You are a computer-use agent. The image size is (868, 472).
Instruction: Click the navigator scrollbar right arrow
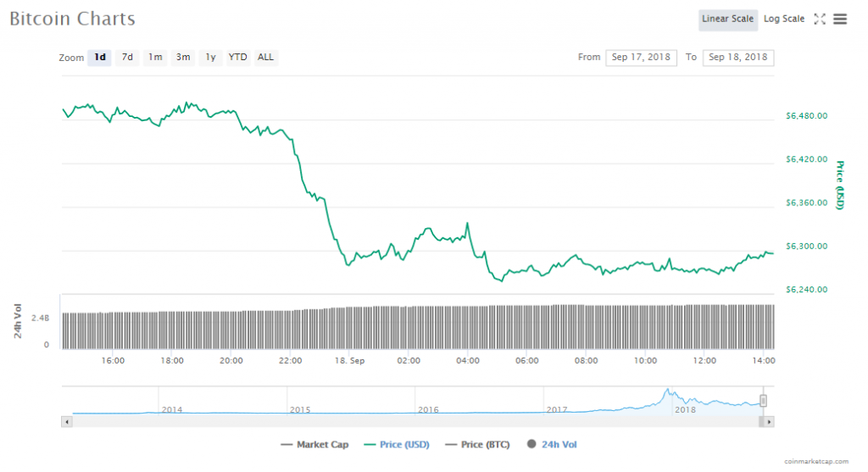point(769,421)
